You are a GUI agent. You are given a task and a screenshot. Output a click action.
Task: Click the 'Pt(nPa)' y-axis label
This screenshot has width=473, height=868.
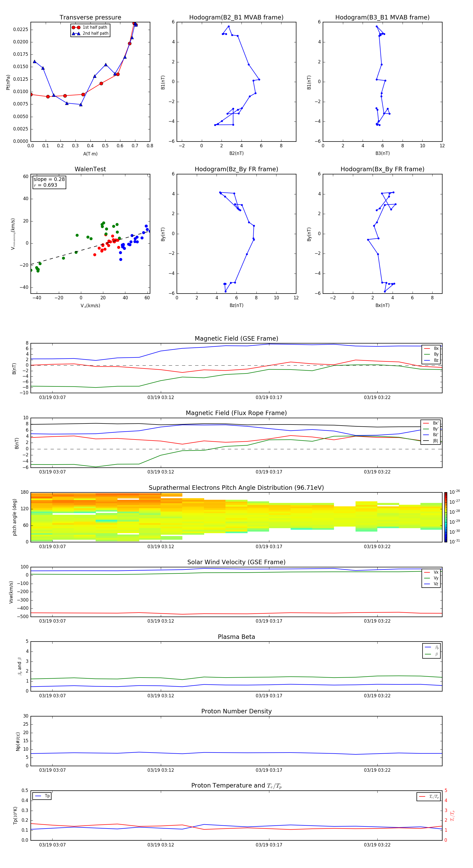coord(8,82)
